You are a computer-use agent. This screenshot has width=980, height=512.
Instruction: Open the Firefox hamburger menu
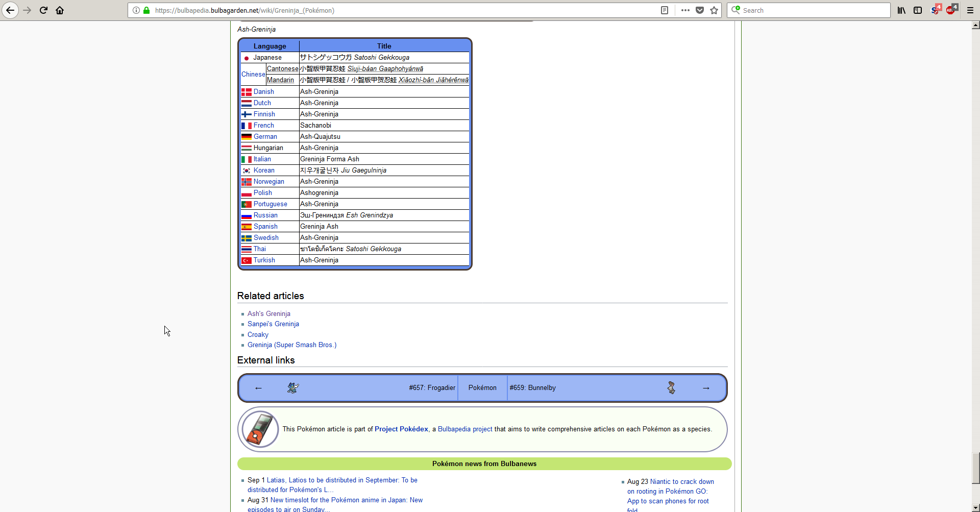[x=970, y=10]
